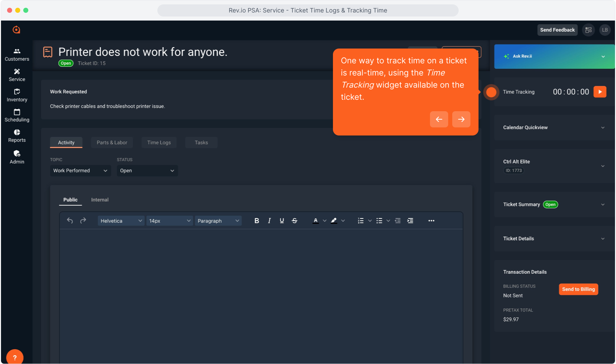The width and height of the screenshot is (616, 364).
Task: Open Scheduling from the sidebar
Action: (17, 115)
